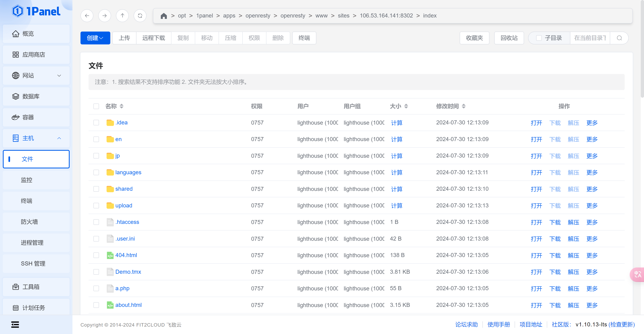Check the box for .user.ini

coord(96,239)
